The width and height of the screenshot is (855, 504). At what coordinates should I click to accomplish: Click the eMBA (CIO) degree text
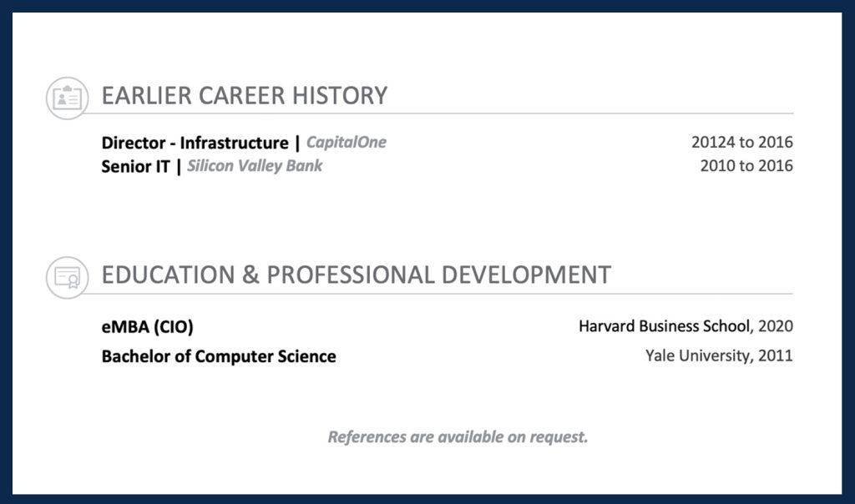coord(147,326)
